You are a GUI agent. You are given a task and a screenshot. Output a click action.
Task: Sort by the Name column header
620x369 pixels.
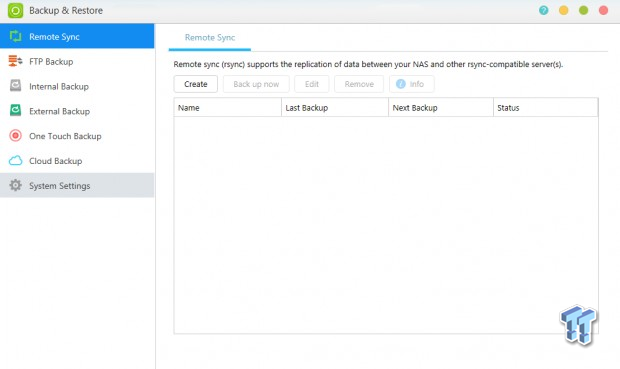[228, 108]
